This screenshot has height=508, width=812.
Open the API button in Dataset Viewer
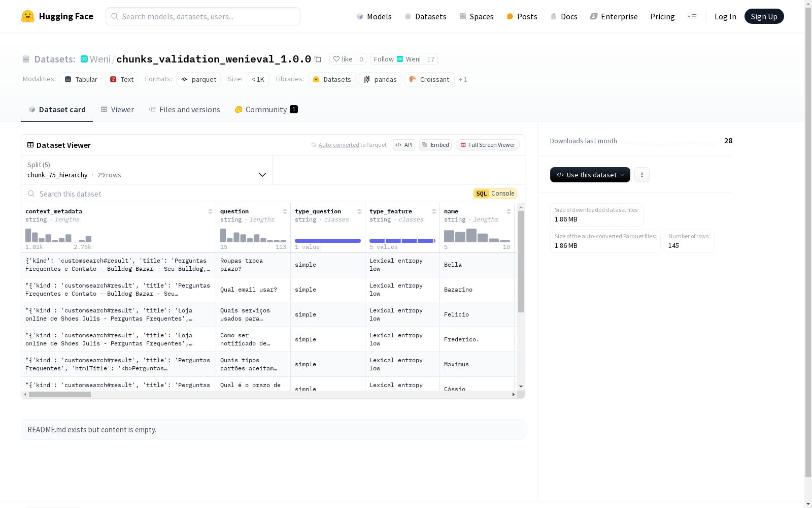[404, 145]
